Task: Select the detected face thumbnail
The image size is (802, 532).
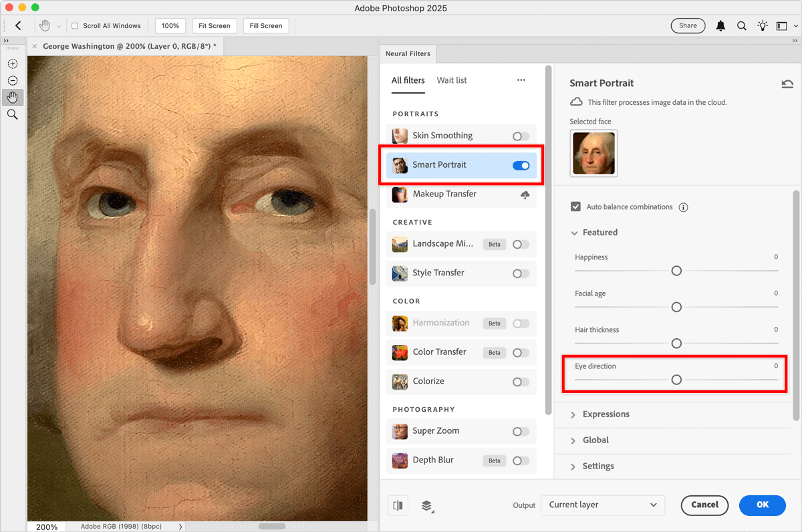Action: coord(594,153)
